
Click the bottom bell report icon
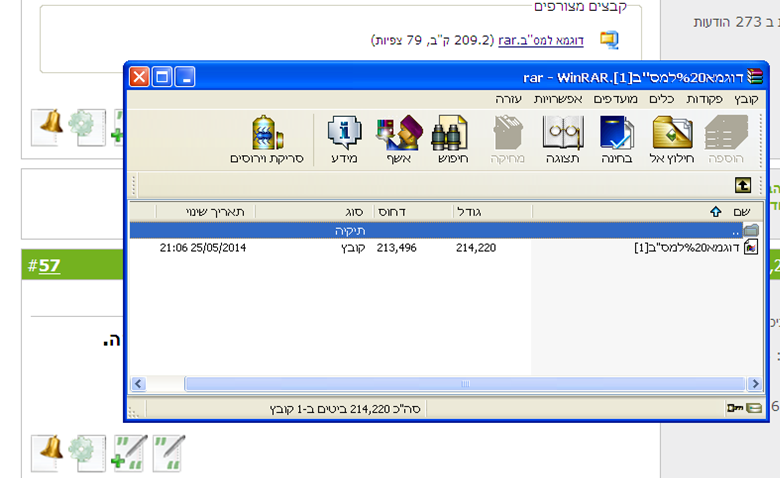(48, 452)
